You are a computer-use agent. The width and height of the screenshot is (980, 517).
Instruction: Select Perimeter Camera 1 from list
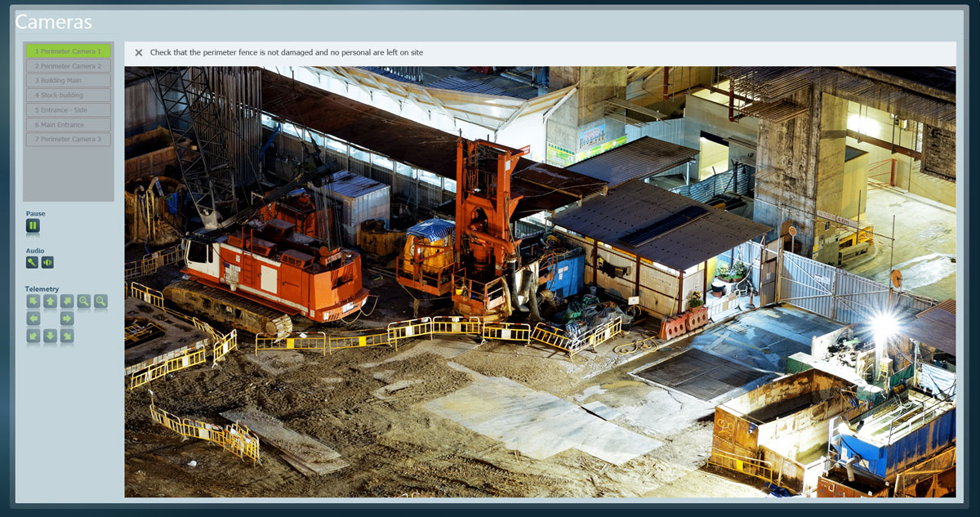(x=68, y=51)
